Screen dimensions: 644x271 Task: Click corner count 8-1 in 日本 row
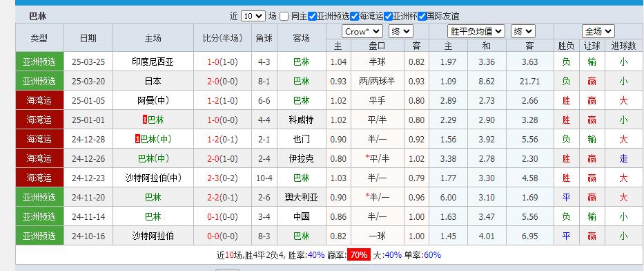[x=264, y=82]
